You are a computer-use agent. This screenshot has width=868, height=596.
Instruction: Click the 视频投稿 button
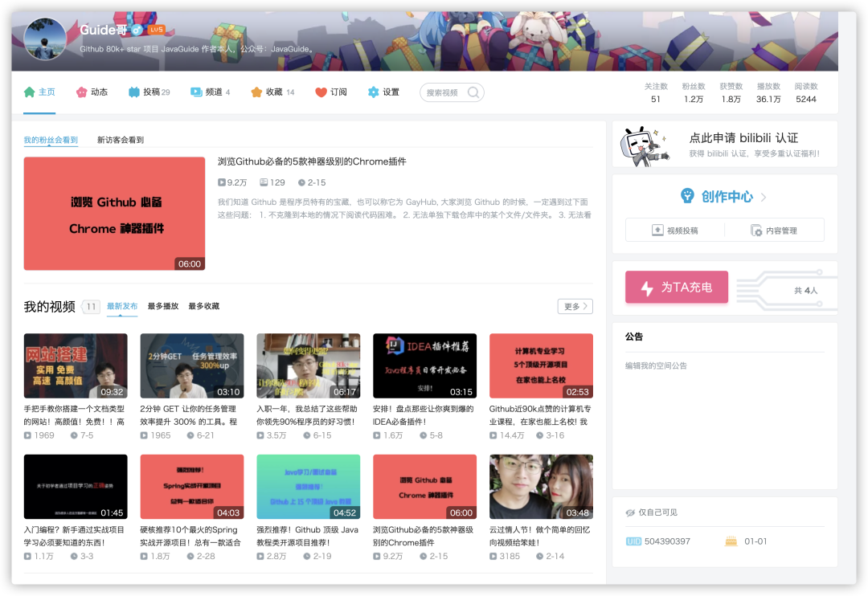675,231
